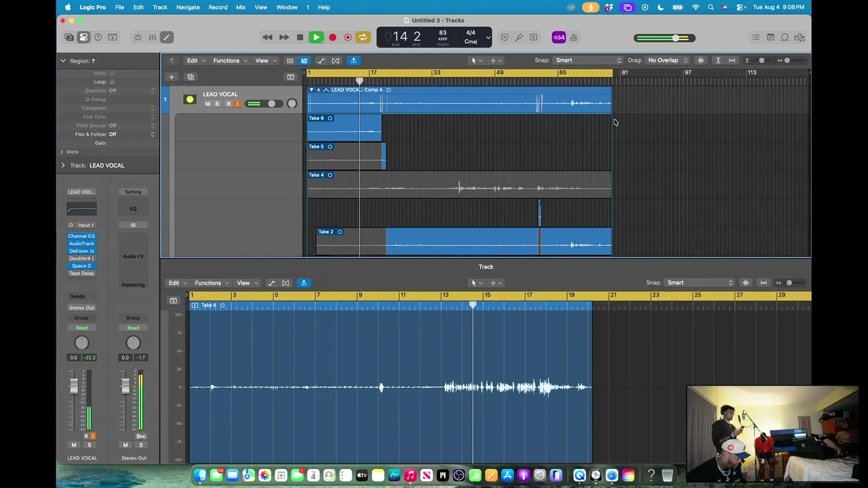Open the Window menu
The image size is (868, 488).
(x=287, y=7)
